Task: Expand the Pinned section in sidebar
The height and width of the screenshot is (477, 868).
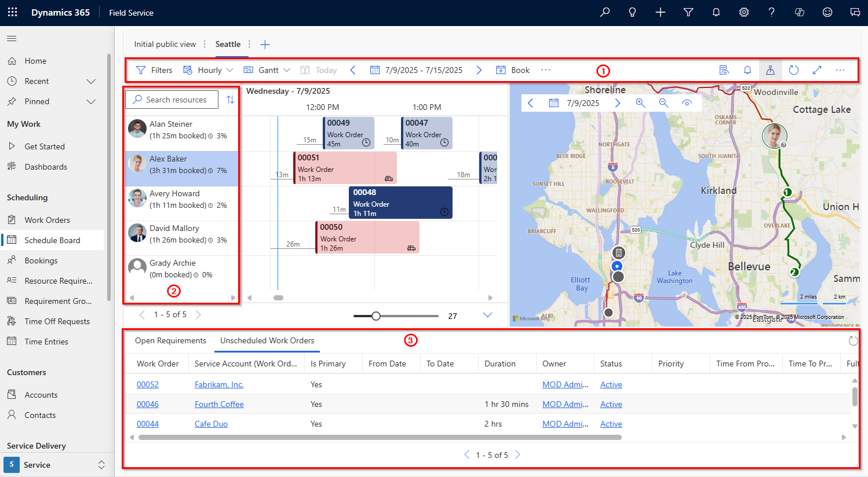Action: click(91, 101)
